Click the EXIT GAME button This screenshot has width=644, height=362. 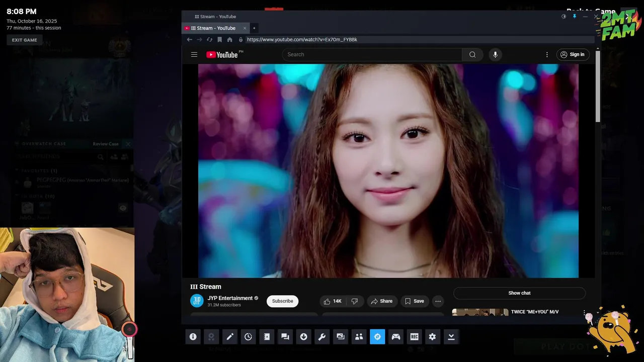(25, 40)
